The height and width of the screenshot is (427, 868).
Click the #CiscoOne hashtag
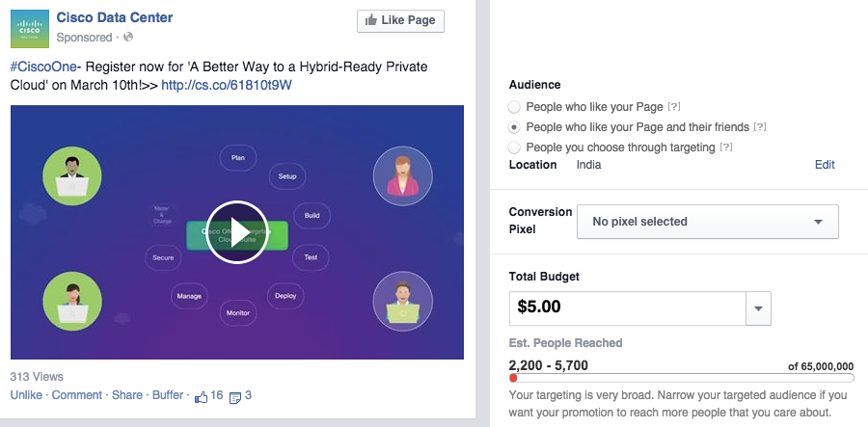43,67
